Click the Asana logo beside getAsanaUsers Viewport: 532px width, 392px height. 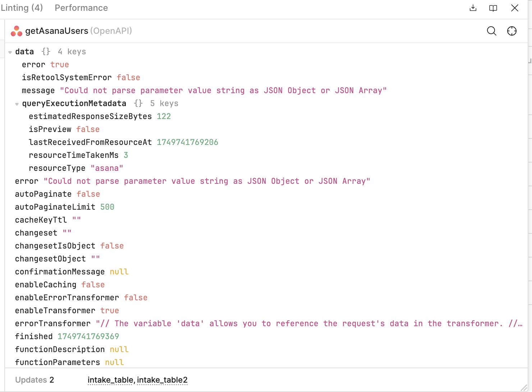point(17,31)
